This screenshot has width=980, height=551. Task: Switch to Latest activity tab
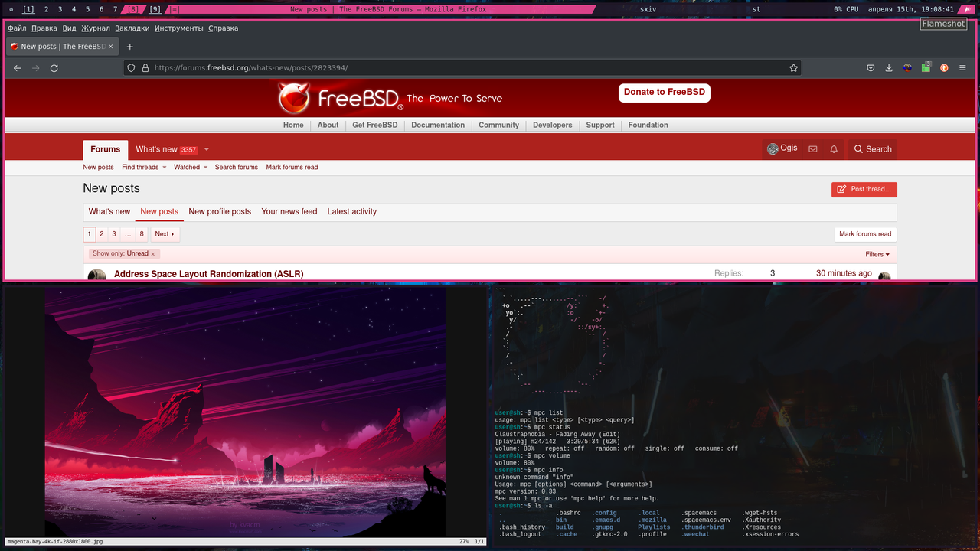click(352, 212)
